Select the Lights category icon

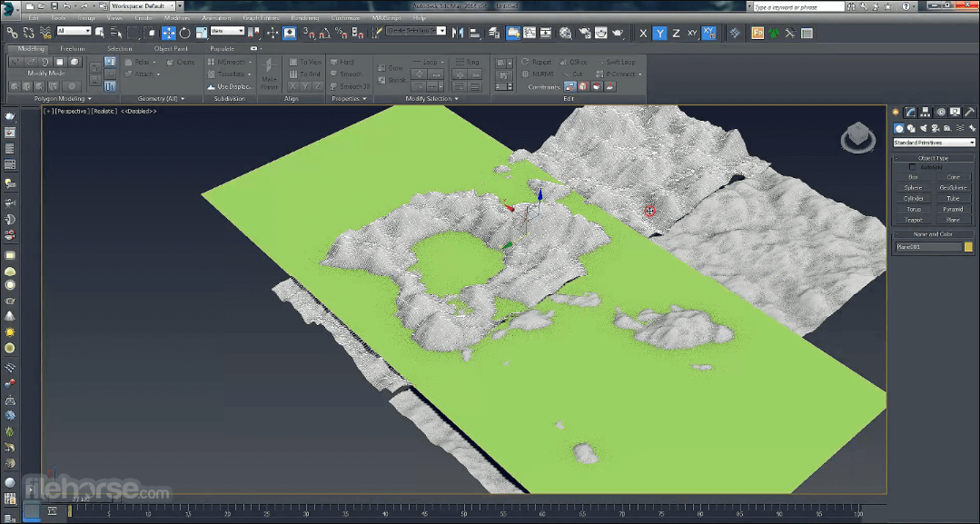[x=923, y=128]
